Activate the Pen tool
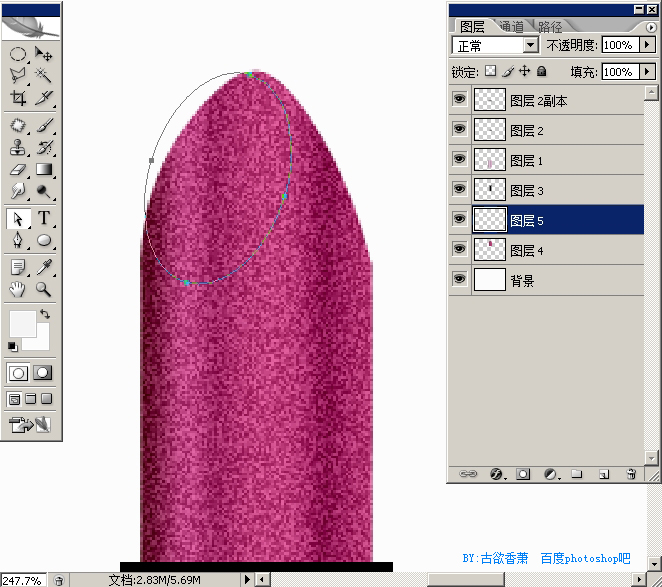662x587 pixels. [18, 240]
